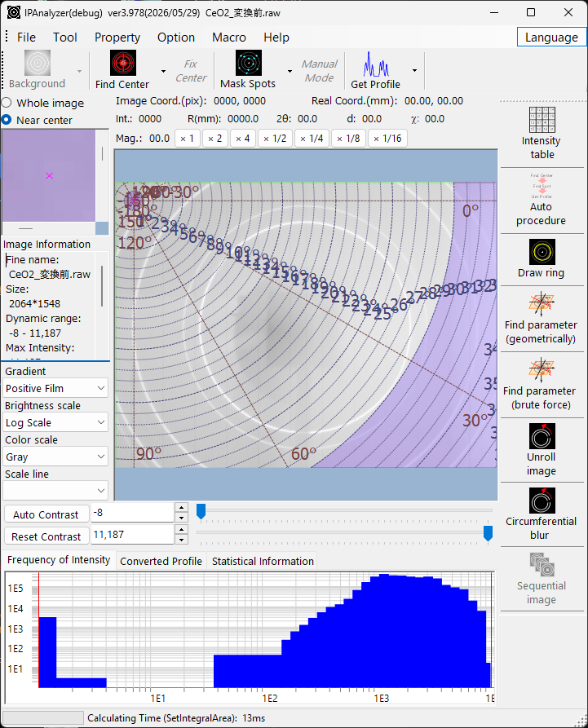
Task: Click the maximum contrast slider handle
Action: pos(488,533)
